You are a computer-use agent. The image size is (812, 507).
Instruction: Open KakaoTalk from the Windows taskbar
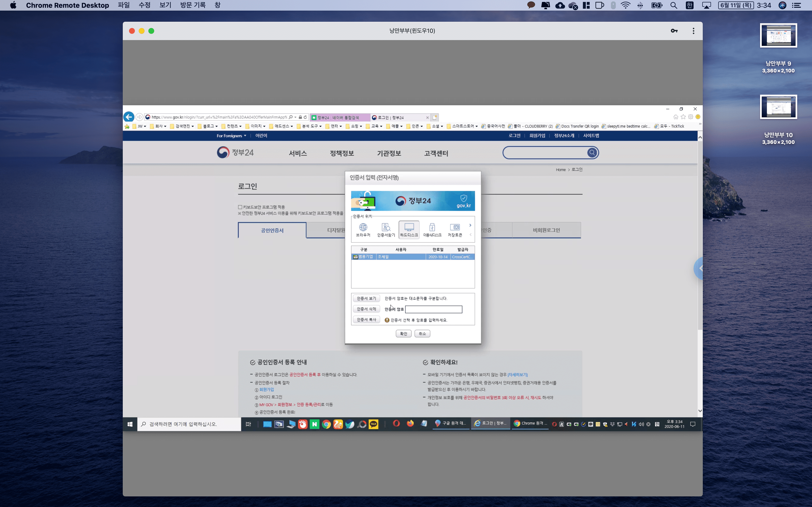point(373,424)
